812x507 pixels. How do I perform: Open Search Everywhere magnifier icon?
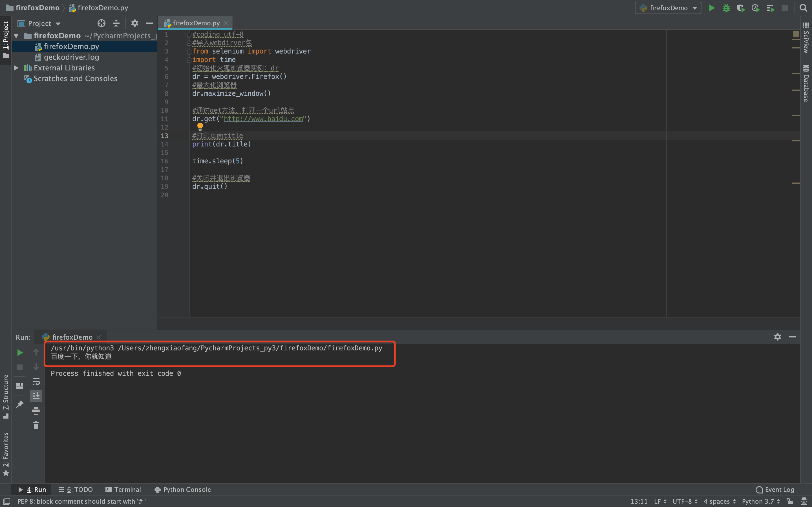[x=803, y=8]
